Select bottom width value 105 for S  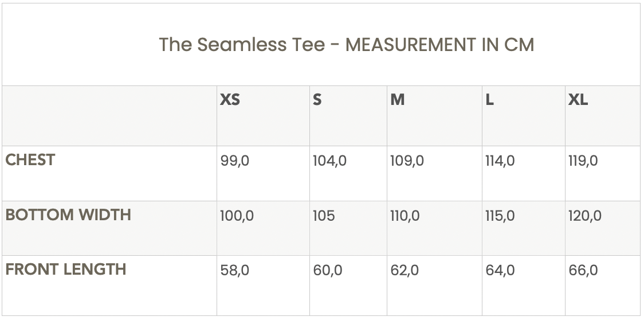click(324, 216)
